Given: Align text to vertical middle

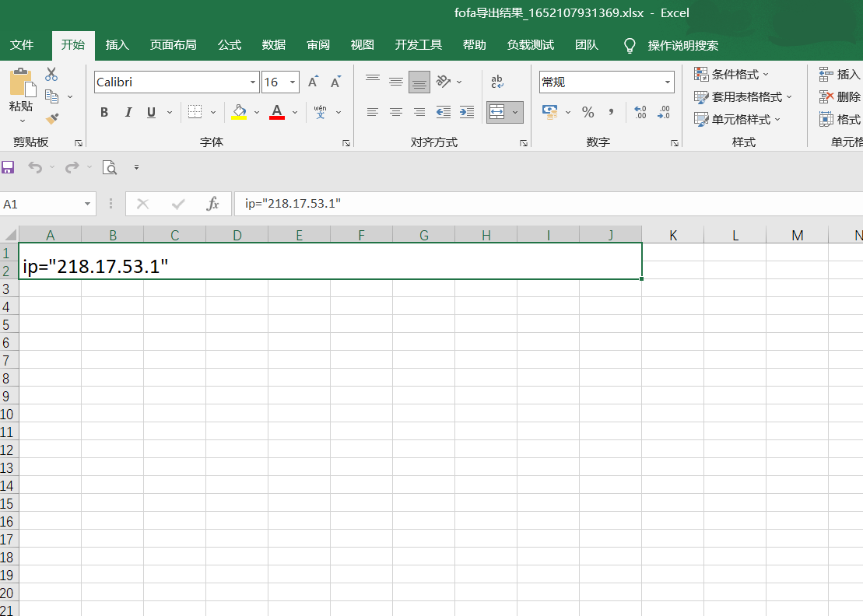Looking at the screenshot, I should (396, 82).
